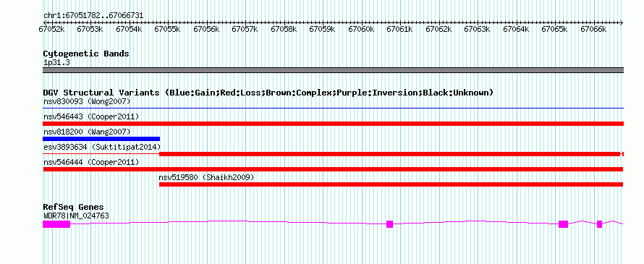Click the Cytogenetic Bands track title
Viewport: 644px width, 264px height.
tap(86, 54)
